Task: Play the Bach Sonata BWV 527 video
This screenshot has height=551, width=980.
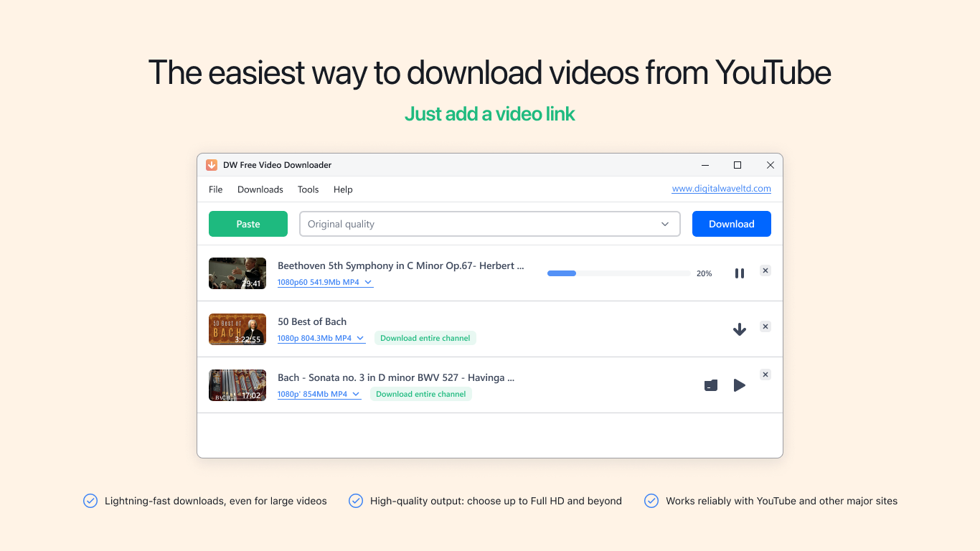Action: [739, 385]
